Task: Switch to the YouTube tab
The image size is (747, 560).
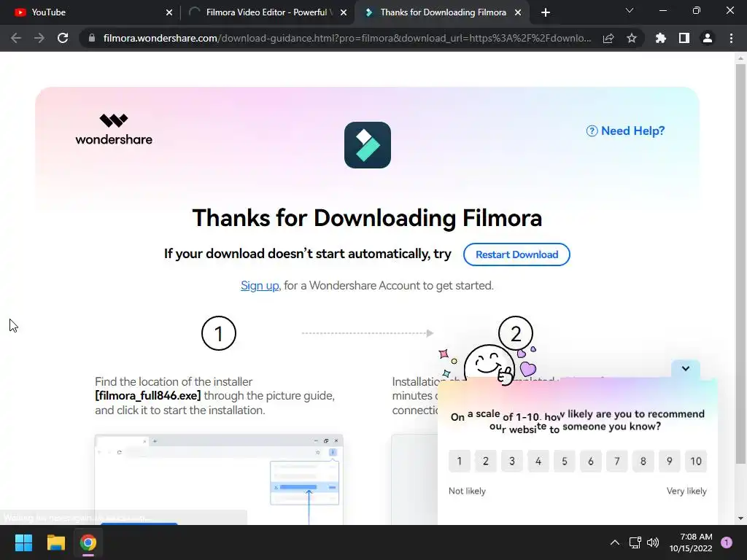Action: coord(90,12)
